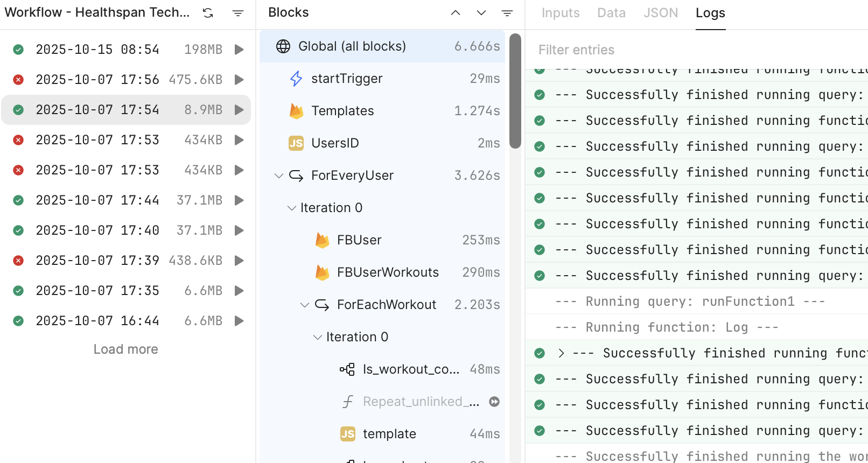Viewport: 868px width, 463px height.
Task: Open the Blocks panel filter icon
Action: click(x=507, y=13)
